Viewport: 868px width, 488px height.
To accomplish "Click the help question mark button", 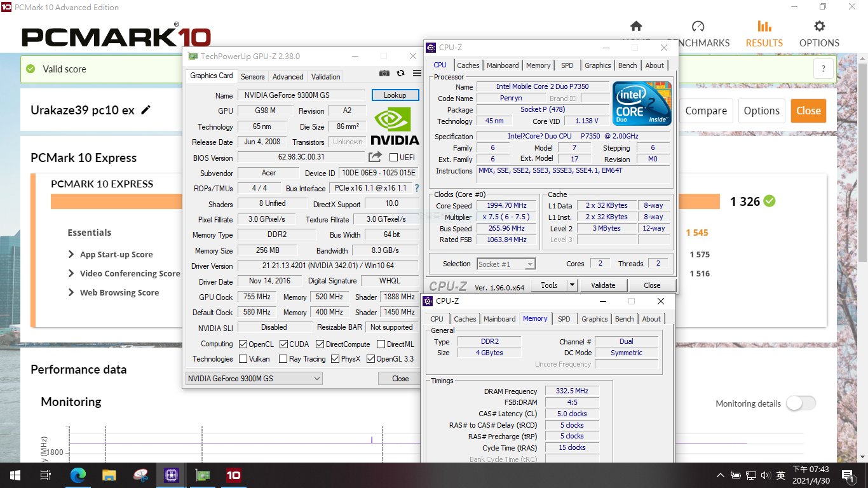I will pyautogui.click(x=824, y=69).
